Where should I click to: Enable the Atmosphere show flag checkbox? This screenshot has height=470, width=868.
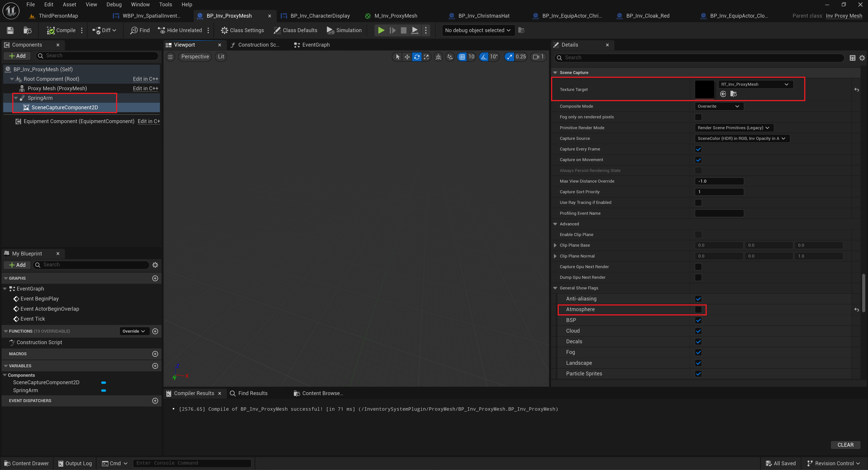pyautogui.click(x=698, y=310)
